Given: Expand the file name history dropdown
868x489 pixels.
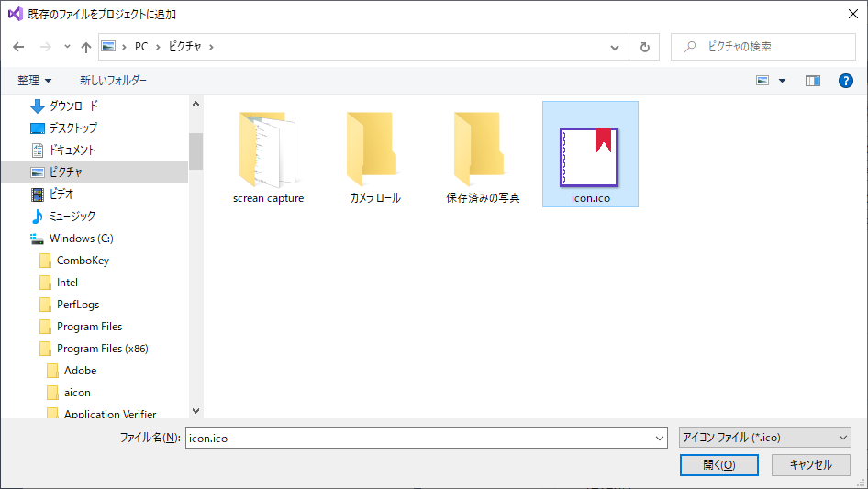Looking at the screenshot, I should point(660,438).
